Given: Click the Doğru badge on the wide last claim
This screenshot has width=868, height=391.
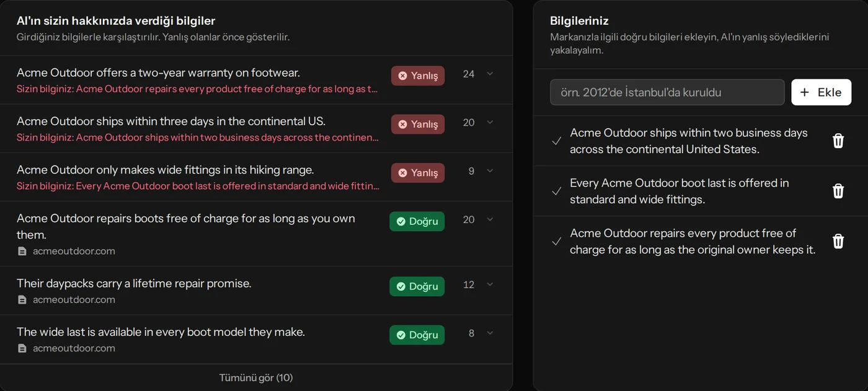Looking at the screenshot, I should (x=417, y=335).
